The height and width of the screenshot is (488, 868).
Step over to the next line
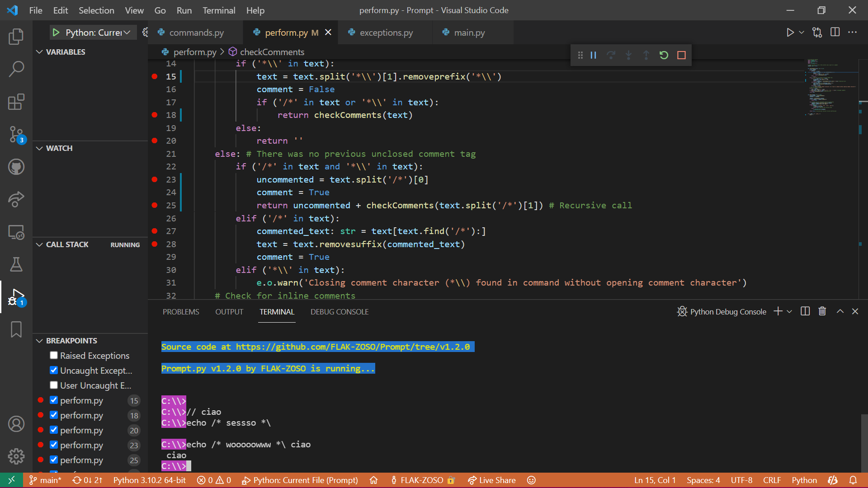[x=611, y=55]
